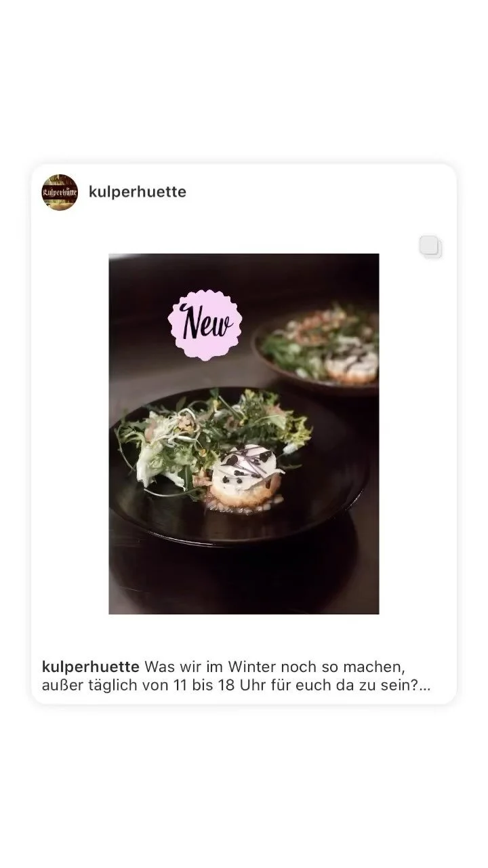The width and height of the screenshot is (488, 868).
Task: Click the blurred background plate in the photo
Action: pos(317,351)
